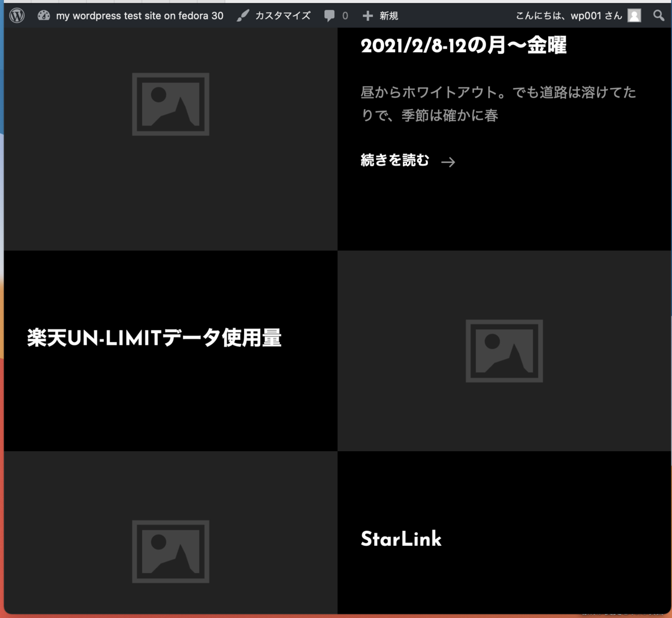Click the bottom-left placeholder image thumbnail
This screenshot has height=618, width=672.
170,551
